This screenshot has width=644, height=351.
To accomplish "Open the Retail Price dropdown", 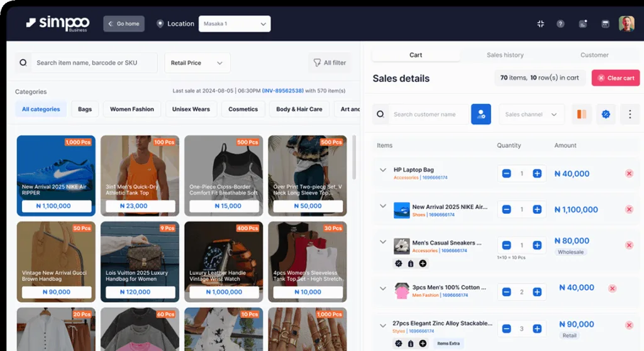I will coord(197,63).
